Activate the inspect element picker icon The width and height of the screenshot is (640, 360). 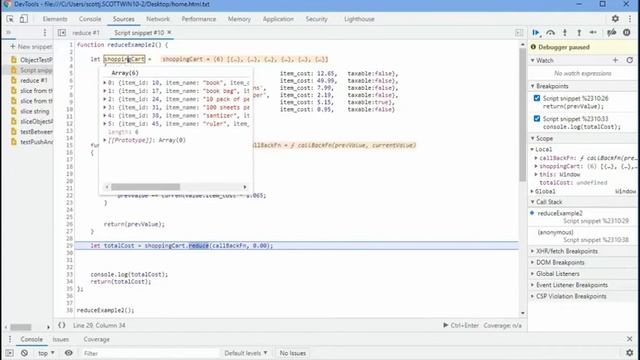click(10, 19)
